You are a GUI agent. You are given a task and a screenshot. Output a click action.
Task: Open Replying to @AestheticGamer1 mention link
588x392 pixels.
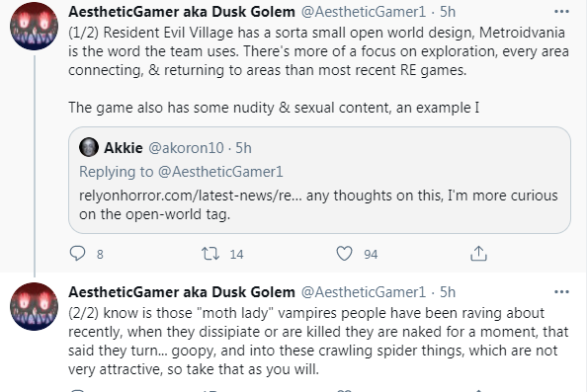coord(220,172)
